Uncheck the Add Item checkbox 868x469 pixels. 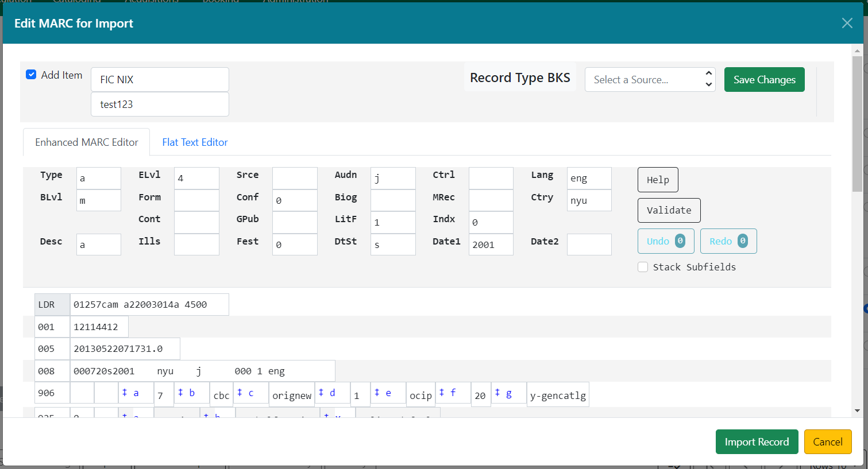pos(30,74)
